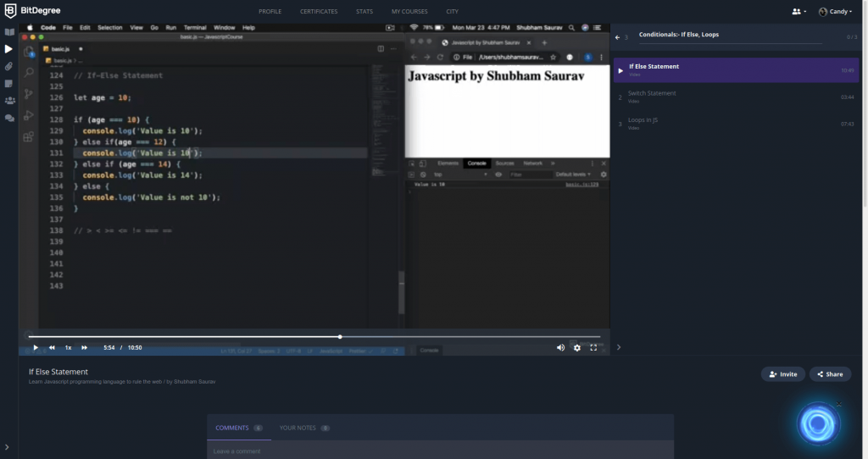Image resolution: width=868 pixels, height=459 pixels.
Task: Select the Loops in JS lesson
Action: [x=737, y=124]
